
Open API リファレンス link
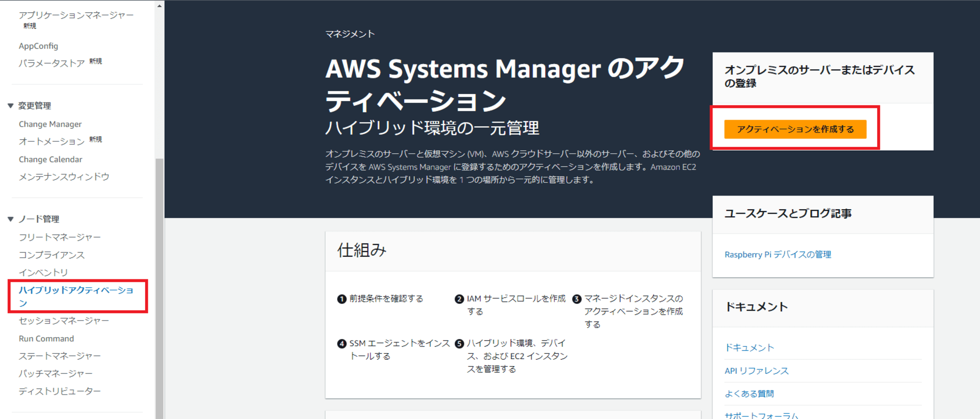(757, 371)
